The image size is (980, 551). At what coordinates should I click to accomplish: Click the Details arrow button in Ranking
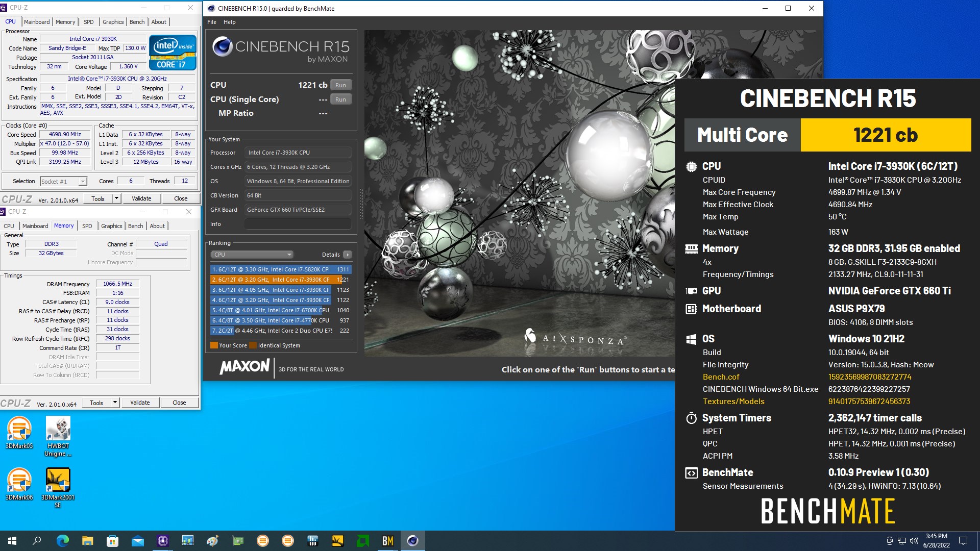[347, 255]
